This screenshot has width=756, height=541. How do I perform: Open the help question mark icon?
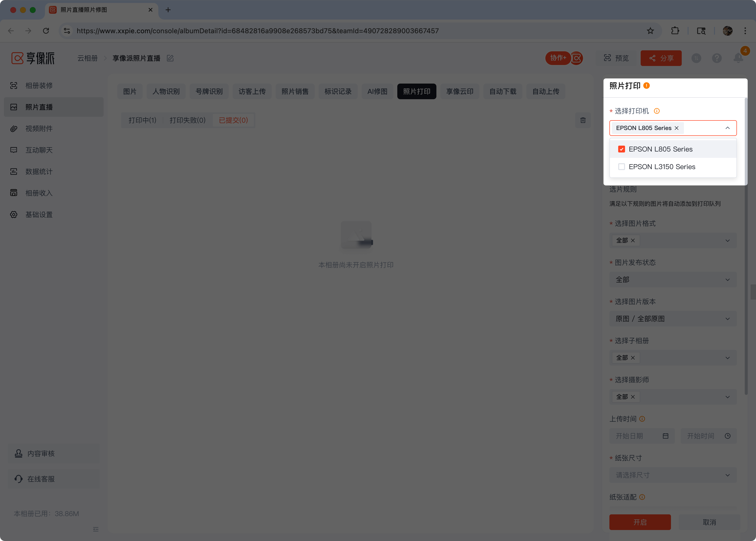coord(717,58)
